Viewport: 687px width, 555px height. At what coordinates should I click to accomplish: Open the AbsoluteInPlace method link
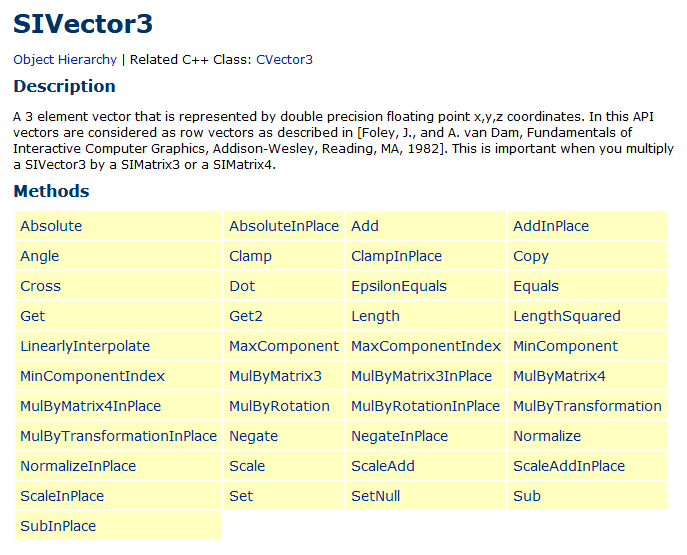(284, 226)
